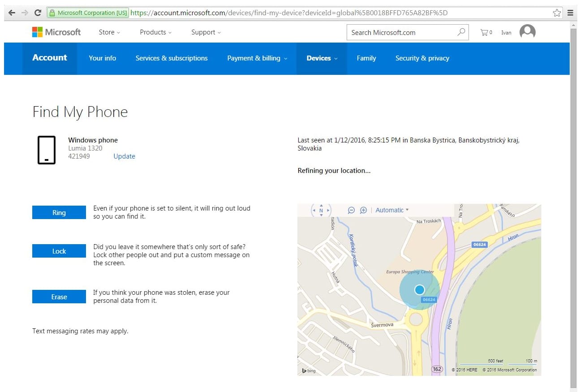Click the map compass north control
Viewport: 580px width, 392px height.
click(x=321, y=210)
